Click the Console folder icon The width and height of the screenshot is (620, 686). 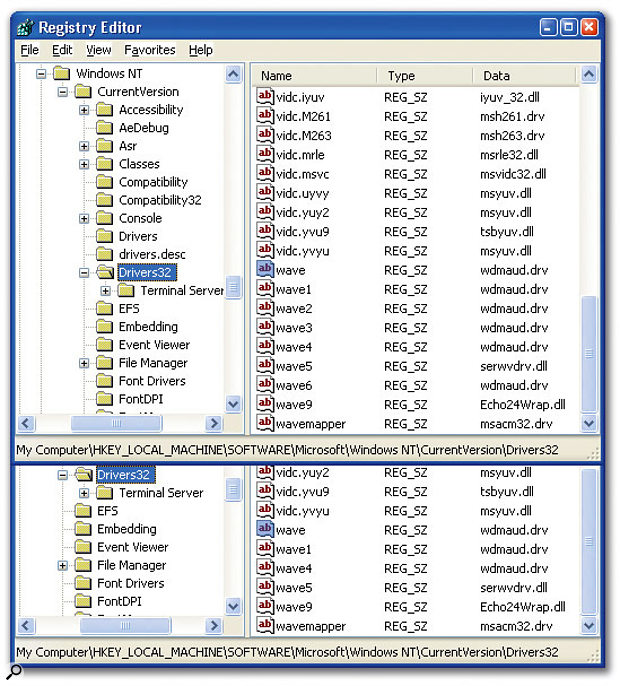105,218
